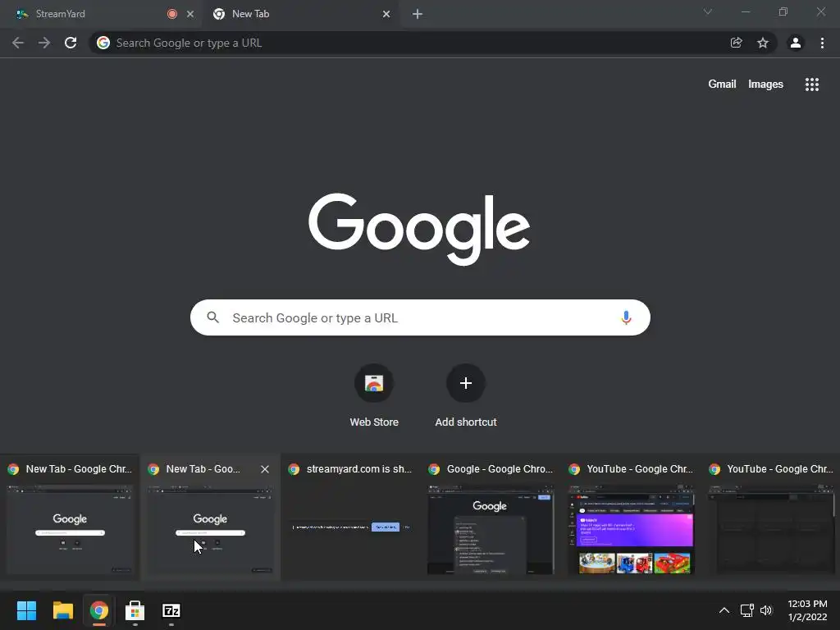Open 7-Zip from the taskbar
This screenshot has height=630, width=840.
(x=171, y=610)
